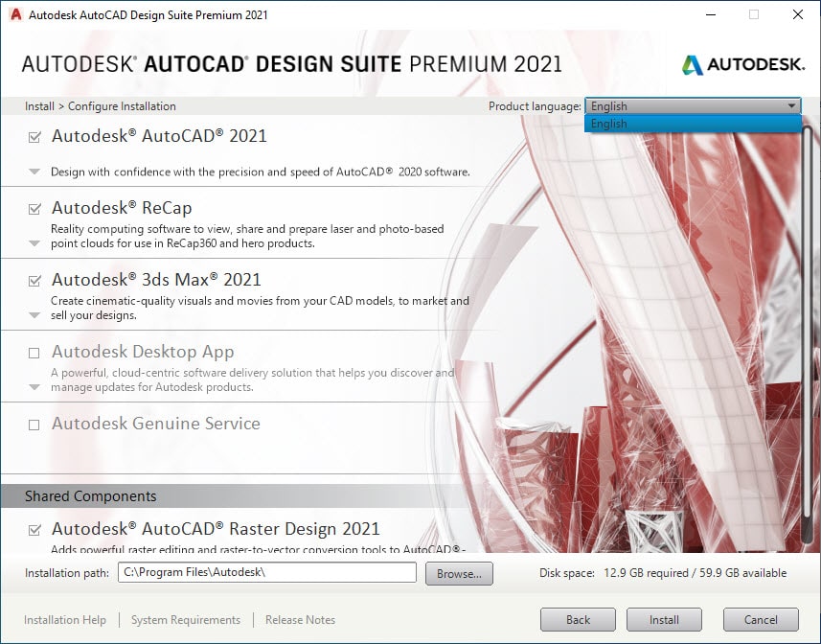Expand the AutoCAD 2021 details arrow
This screenshot has width=821, height=644.
34,172
